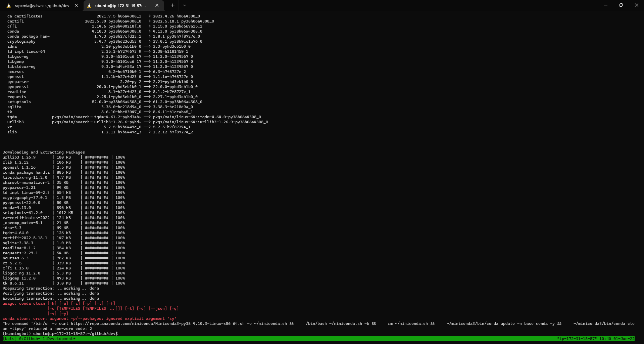The image size is (644, 344).
Task: Click the '1012 KB' size value
Action: pos(65,213)
